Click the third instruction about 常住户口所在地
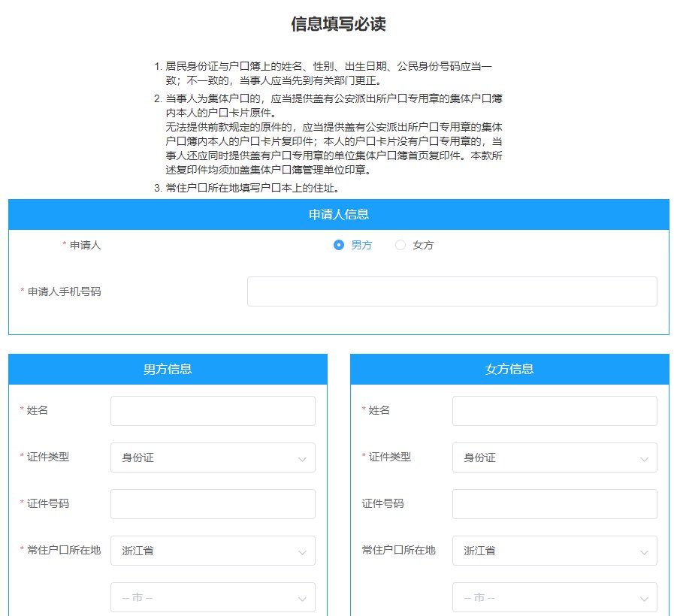Image resolution: width=674 pixels, height=616 pixels. point(252,188)
